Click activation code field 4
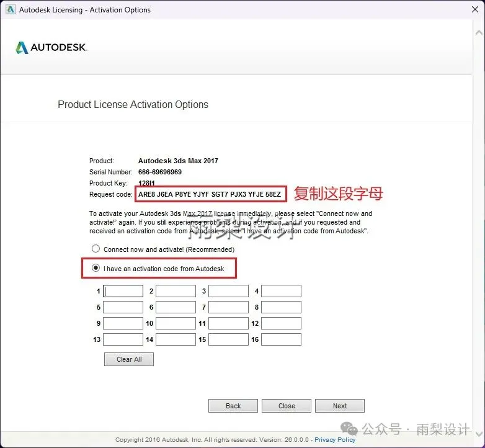This screenshot has width=485, height=448. coord(281,291)
